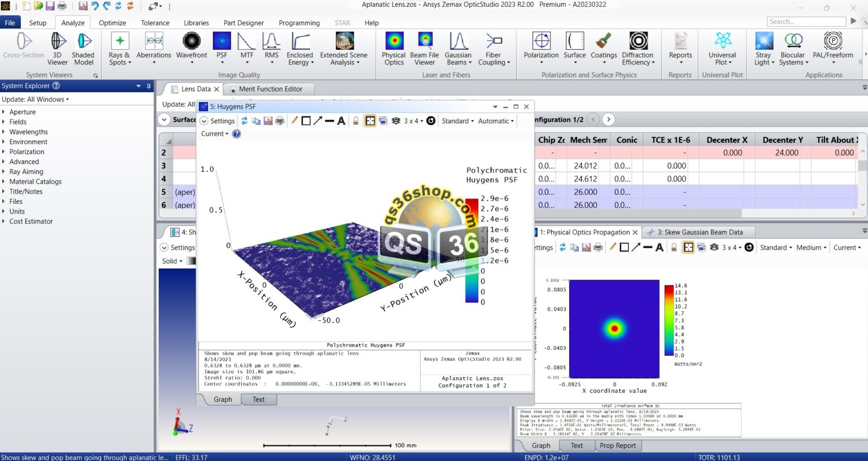The width and height of the screenshot is (868, 461).
Task: Switch to Text tab in Huygens PSF
Action: pos(258,399)
